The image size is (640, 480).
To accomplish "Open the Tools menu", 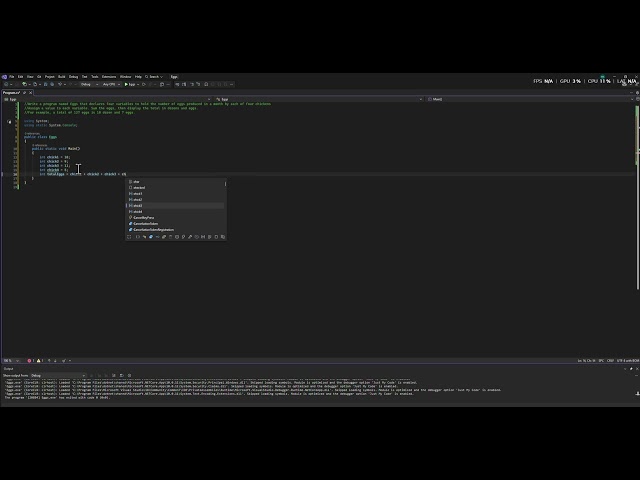I will click(95, 77).
